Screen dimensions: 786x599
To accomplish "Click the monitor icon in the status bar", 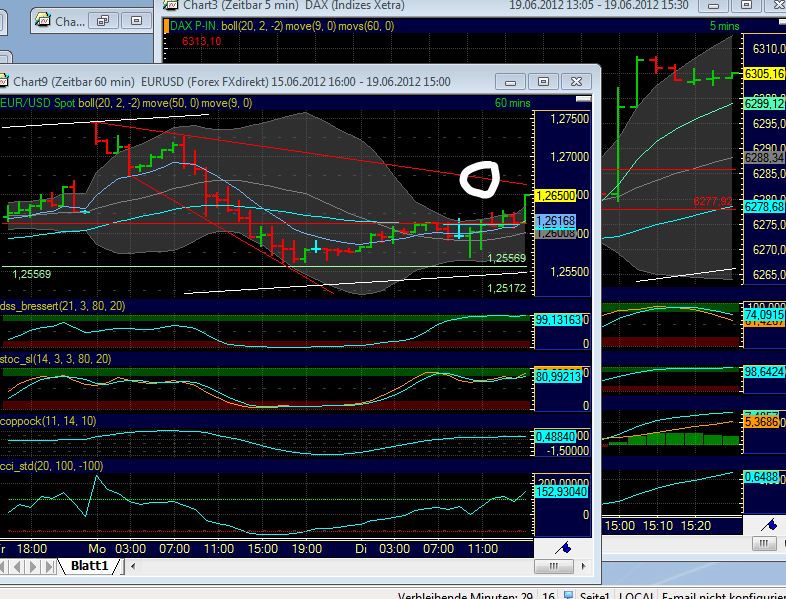I will [568, 595].
